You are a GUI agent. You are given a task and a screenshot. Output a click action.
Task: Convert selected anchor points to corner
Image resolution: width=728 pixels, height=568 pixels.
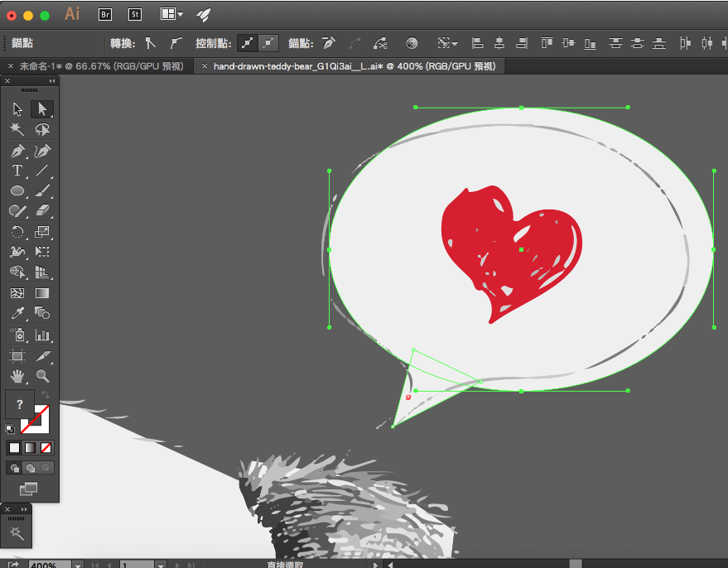[151, 43]
